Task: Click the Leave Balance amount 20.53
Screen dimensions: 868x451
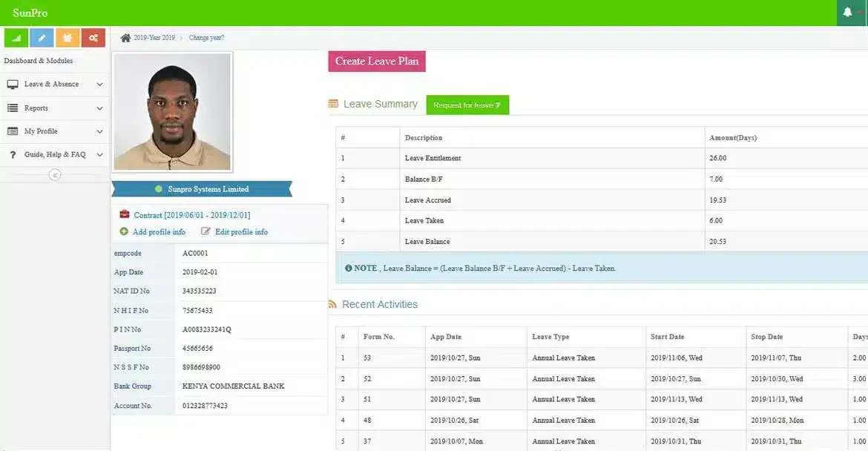Action: (x=717, y=242)
